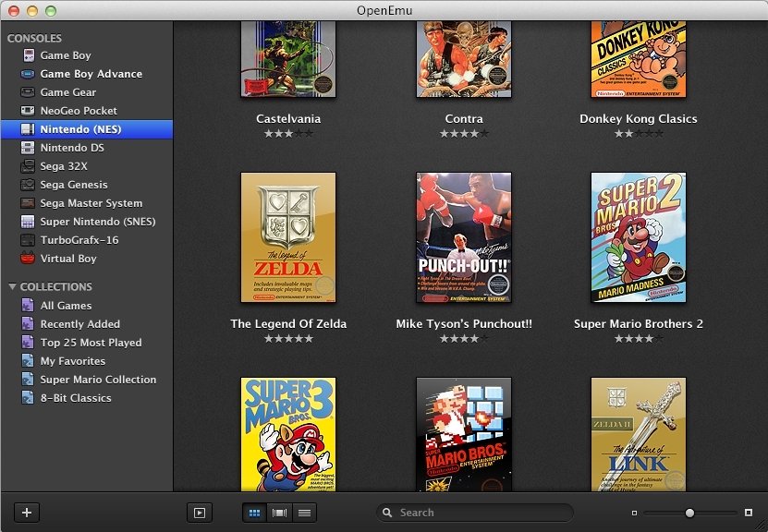The width and height of the screenshot is (768, 532).
Task: Open the Top 25 Most Played label
Action: 91,343
